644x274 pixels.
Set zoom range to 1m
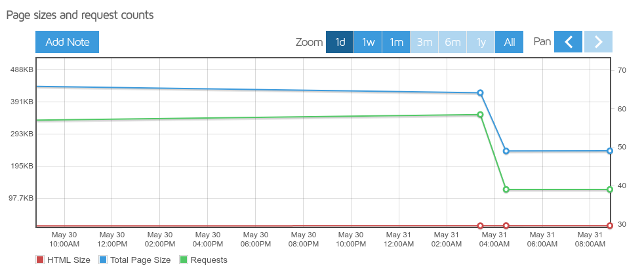click(x=396, y=42)
